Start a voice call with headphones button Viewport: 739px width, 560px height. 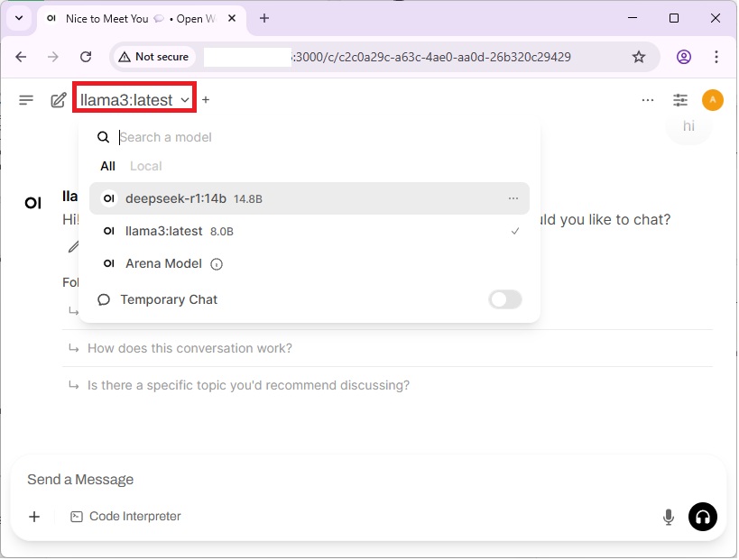[703, 517]
